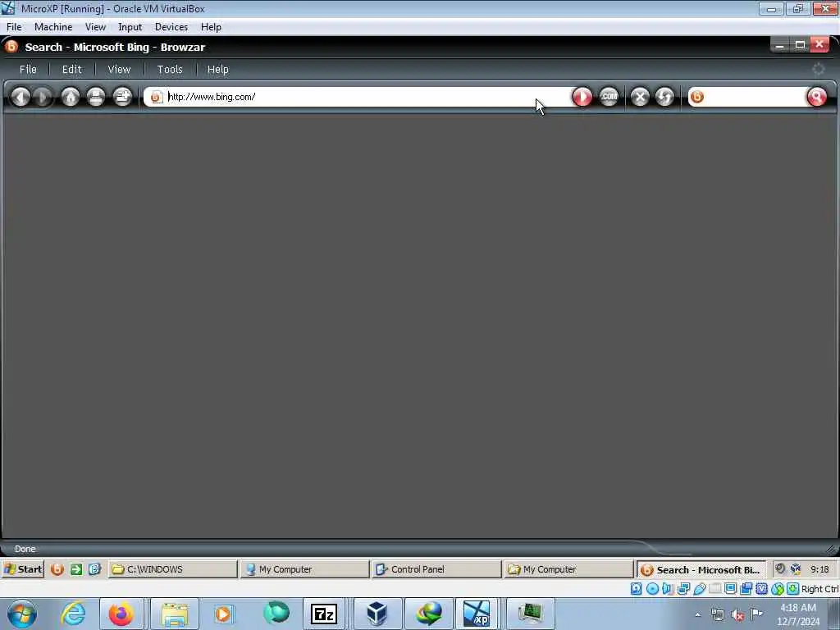The image size is (840, 630).
Task: Click the Right Ctrl host key indicator
Action: point(819,589)
